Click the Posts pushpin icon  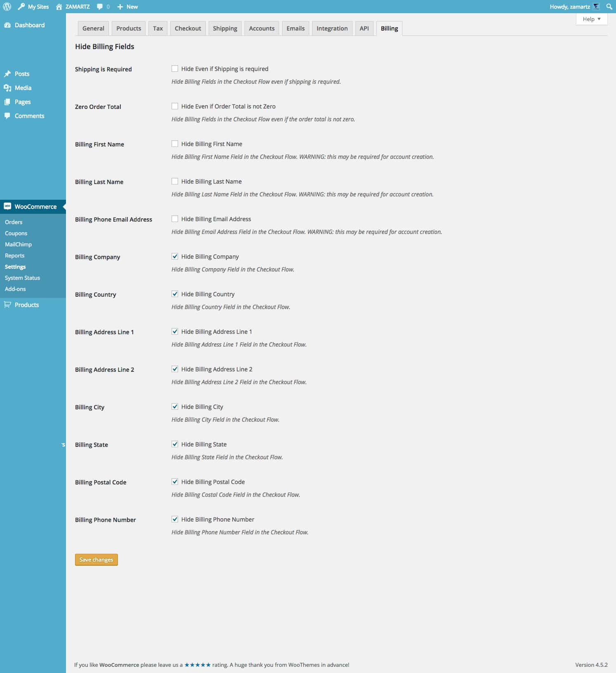pos(7,74)
